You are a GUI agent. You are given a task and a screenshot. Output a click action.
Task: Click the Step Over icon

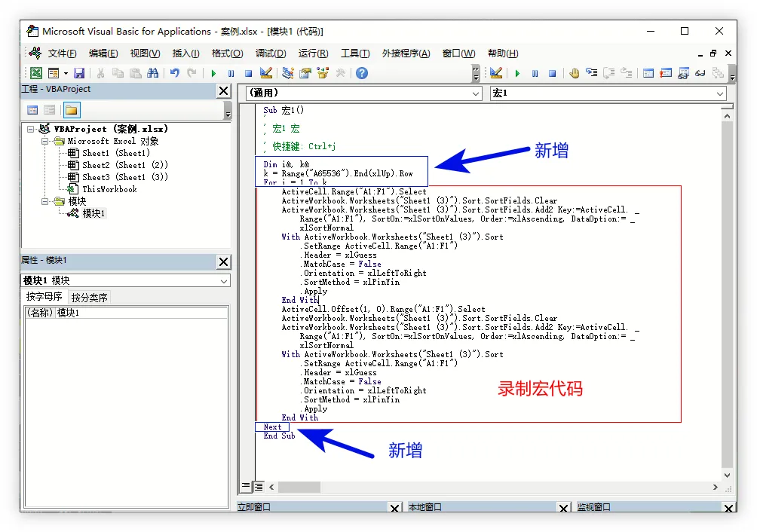tap(609, 73)
